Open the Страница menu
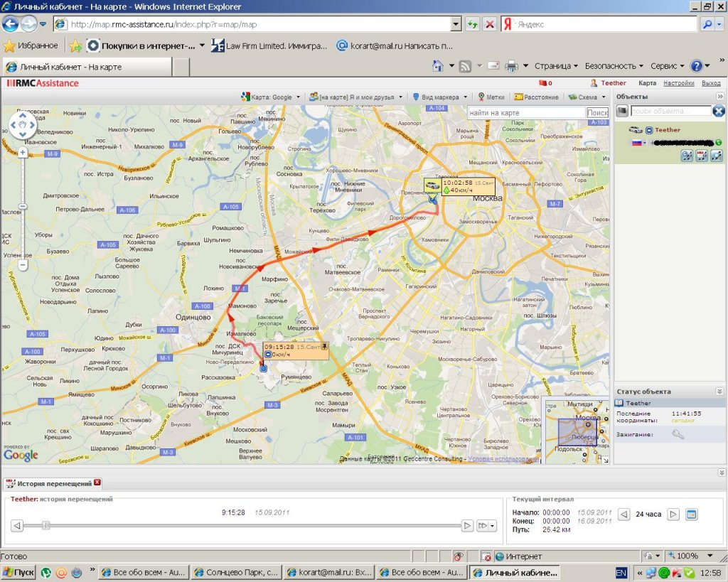Viewport: 728px width, 582px height. pos(556,66)
